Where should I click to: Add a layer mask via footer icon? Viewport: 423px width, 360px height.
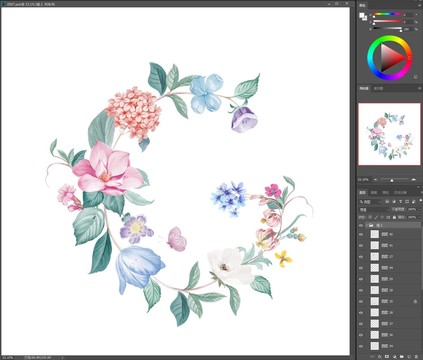tap(388, 356)
